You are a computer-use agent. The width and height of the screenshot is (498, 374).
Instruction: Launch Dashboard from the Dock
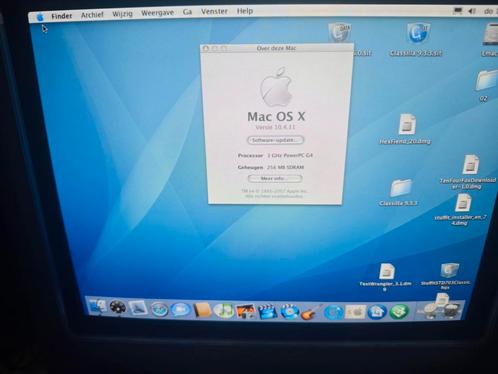pyautogui.click(x=117, y=307)
